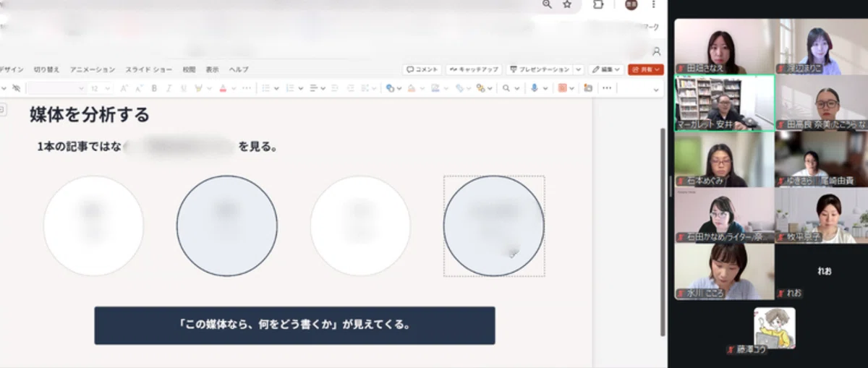Viewport: 868px width, 368px height.
Task: Open the dictate dropdown arrow
Action: click(x=545, y=88)
